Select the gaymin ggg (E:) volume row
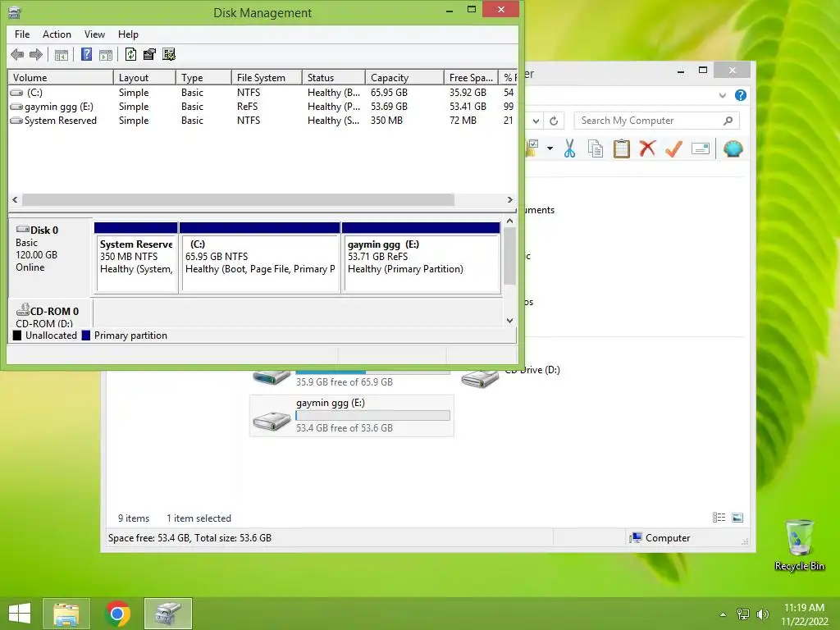Screen dimensions: 840x630 pos(262,107)
